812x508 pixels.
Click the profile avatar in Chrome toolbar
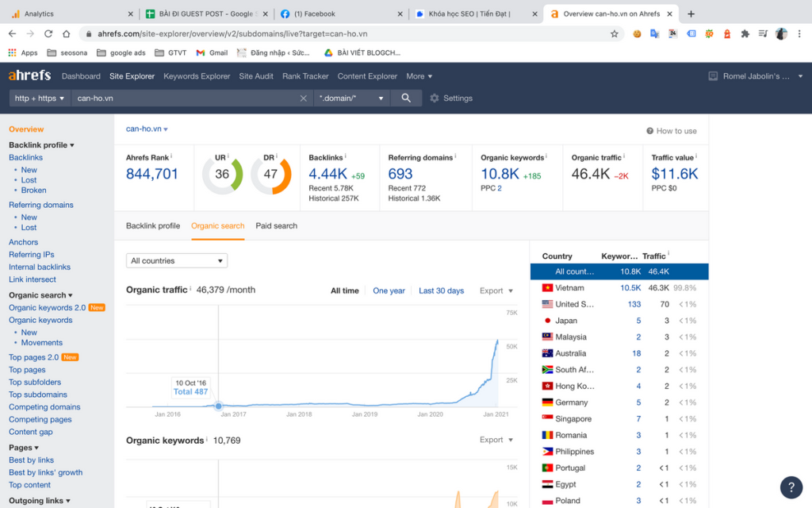pos(781,33)
